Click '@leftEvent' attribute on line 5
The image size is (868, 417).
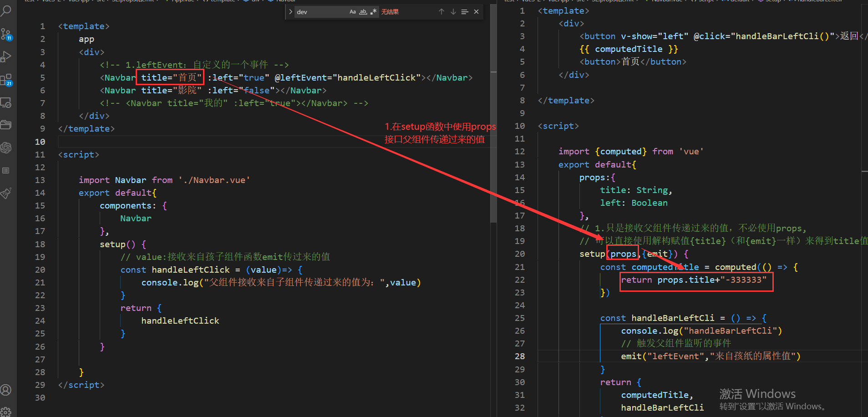pyautogui.click(x=301, y=77)
